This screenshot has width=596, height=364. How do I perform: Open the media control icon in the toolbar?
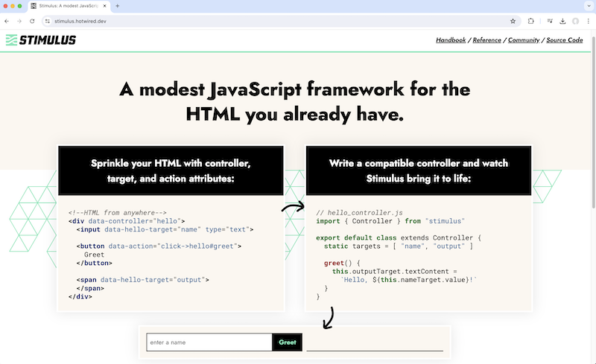[550, 21]
